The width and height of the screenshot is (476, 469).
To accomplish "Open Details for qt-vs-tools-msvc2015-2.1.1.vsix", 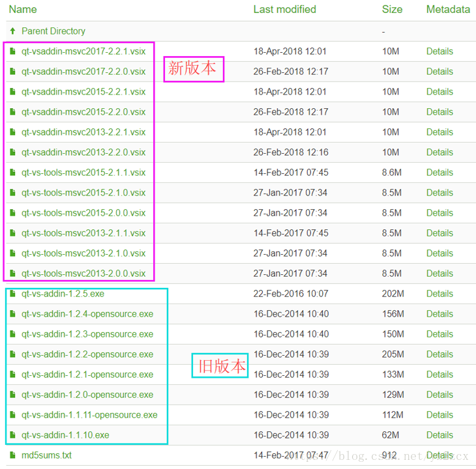I will point(439,173).
